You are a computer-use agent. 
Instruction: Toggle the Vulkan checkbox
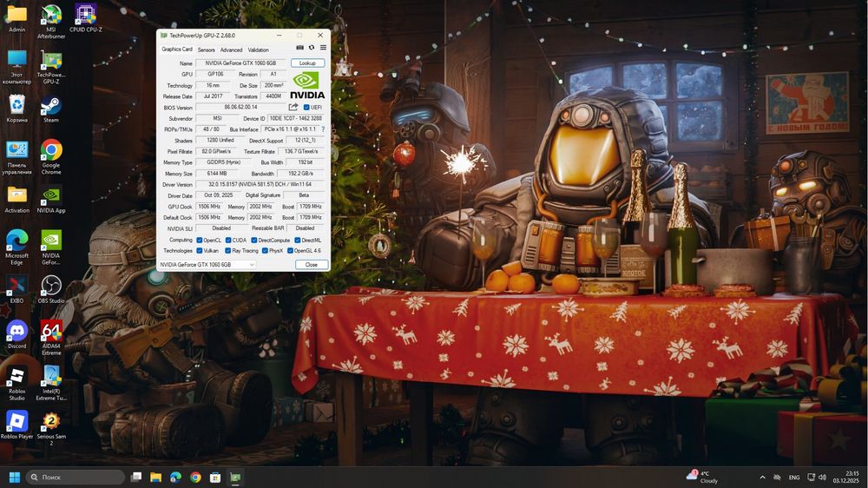pyautogui.click(x=200, y=250)
